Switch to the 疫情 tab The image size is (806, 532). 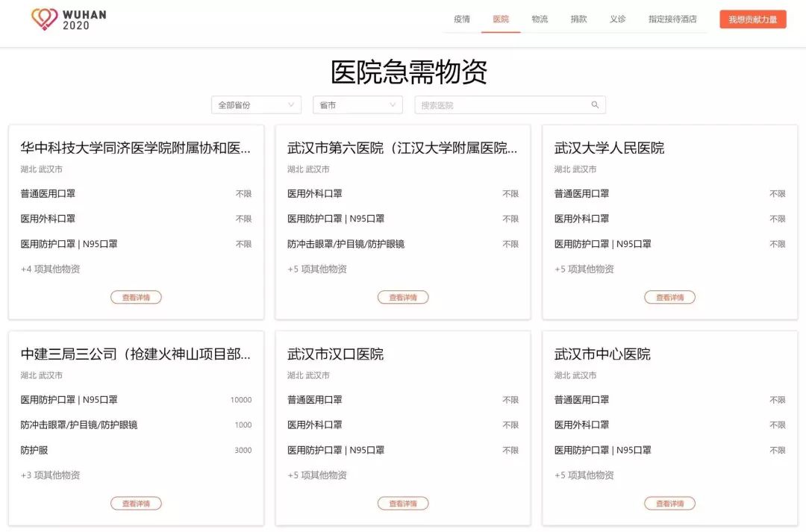[460, 19]
